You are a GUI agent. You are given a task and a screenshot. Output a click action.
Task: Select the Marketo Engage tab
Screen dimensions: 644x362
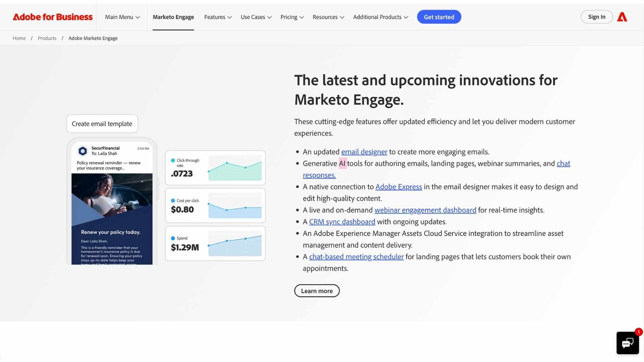[x=173, y=17]
